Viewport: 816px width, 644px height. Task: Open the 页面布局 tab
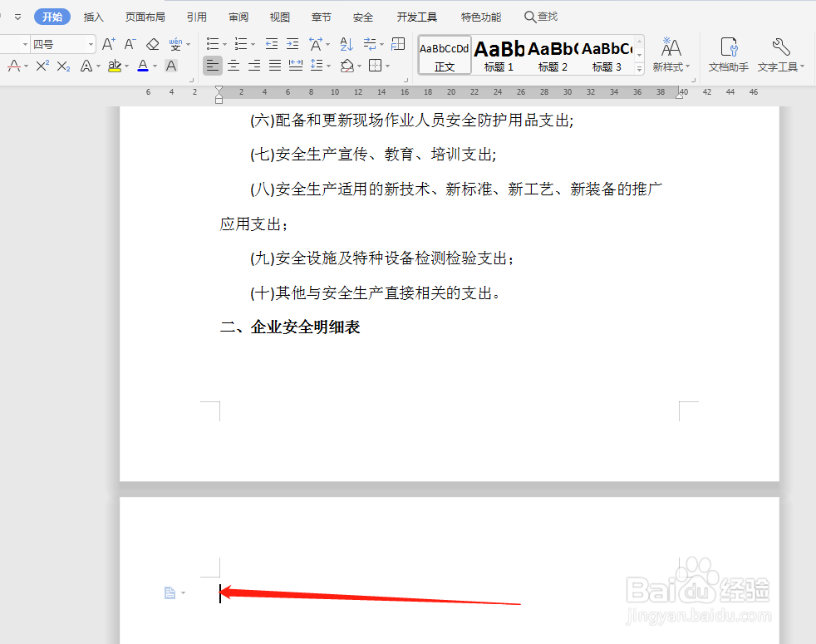tap(145, 16)
